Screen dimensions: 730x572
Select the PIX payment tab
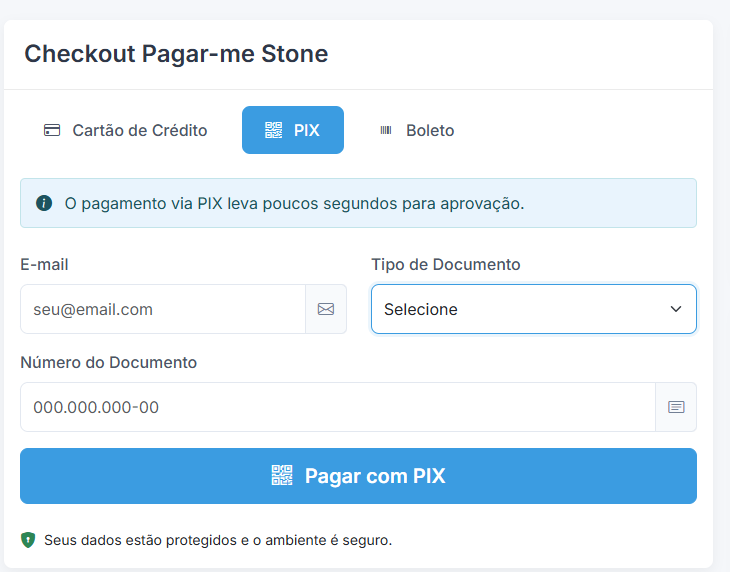293,130
